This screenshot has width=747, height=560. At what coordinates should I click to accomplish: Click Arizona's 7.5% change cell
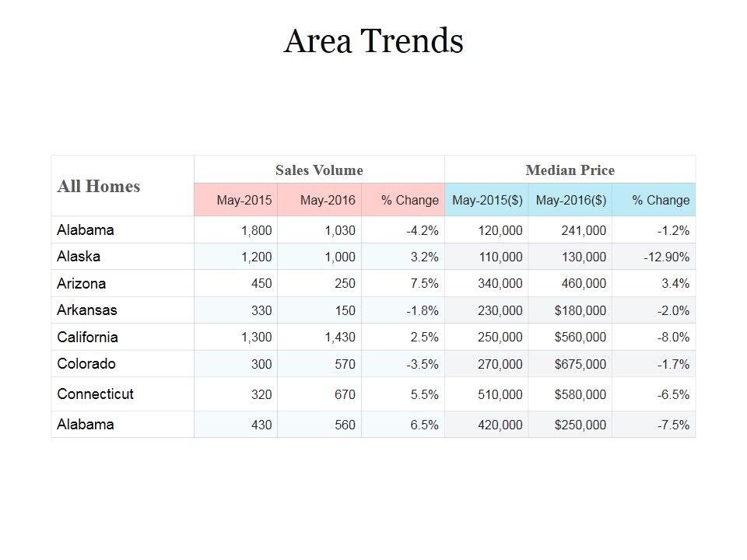click(403, 283)
